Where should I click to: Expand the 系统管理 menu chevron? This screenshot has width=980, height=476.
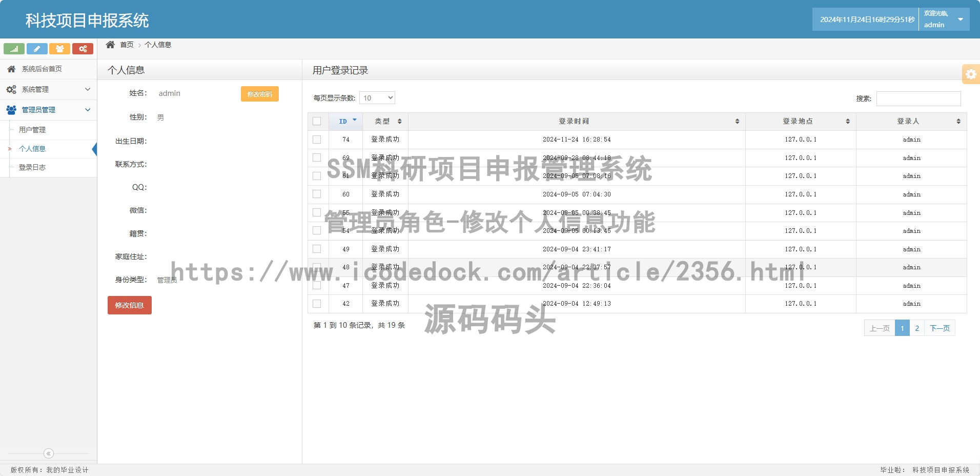[88, 89]
